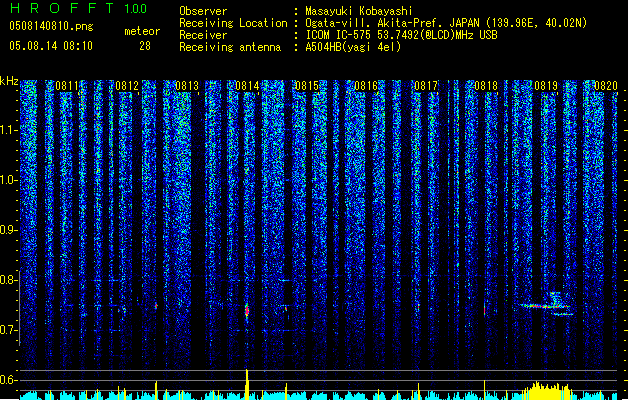Click the long horizontal echo near 0819
Viewport: 629px width, 400px height.
(x=546, y=306)
